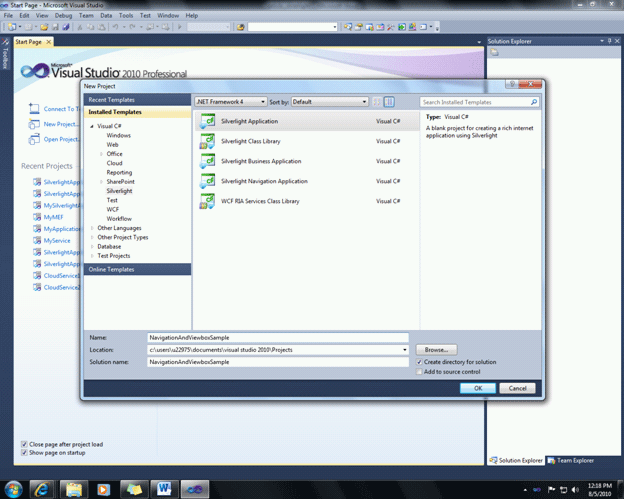Expand the SharePoint tree node
The image size is (624, 499).
101,182
